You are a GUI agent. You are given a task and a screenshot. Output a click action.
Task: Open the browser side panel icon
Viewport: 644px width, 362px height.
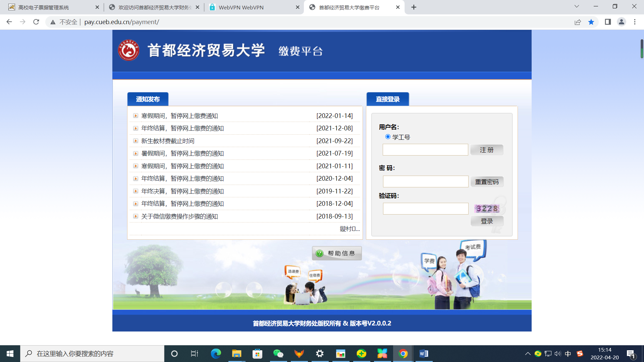click(608, 22)
